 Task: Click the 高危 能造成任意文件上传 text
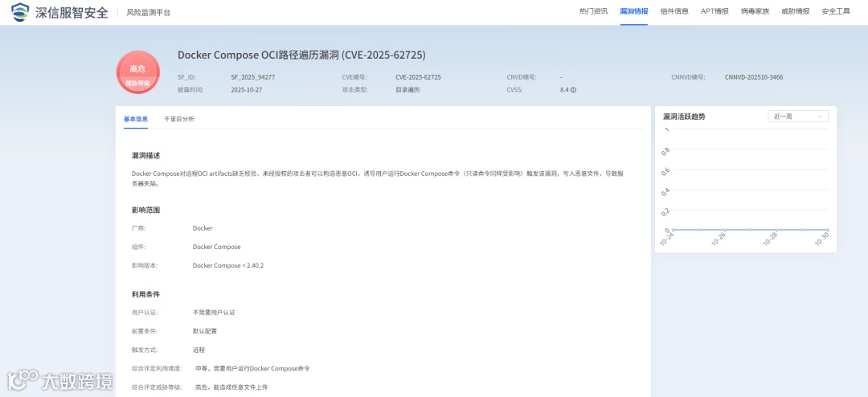click(x=232, y=387)
